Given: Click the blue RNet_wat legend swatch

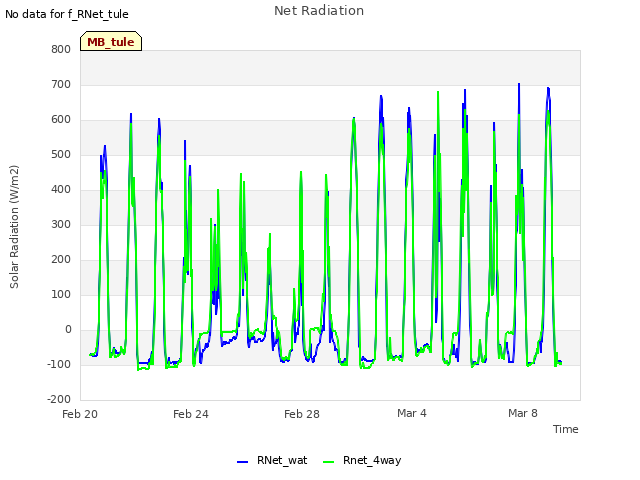Looking at the screenshot, I should coord(242,462).
